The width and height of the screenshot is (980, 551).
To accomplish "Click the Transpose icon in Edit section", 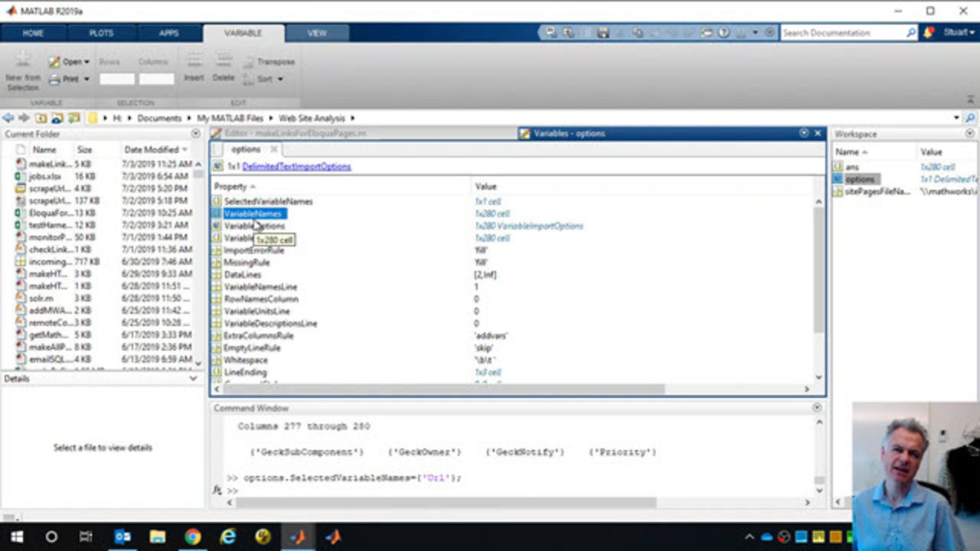I will [x=248, y=61].
